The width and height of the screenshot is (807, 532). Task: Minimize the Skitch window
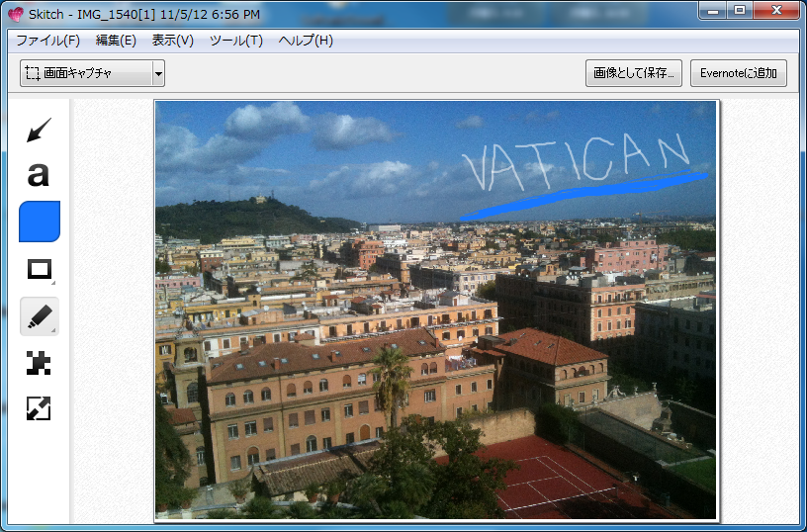click(713, 10)
